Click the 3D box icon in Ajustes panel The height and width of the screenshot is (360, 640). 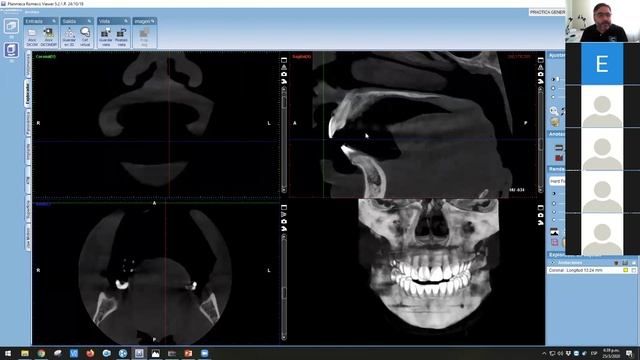coord(555,122)
